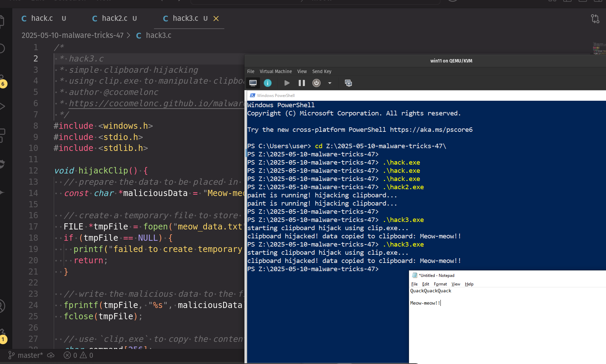
Task: Pause the virtual machine
Action: (x=302, y=83)
